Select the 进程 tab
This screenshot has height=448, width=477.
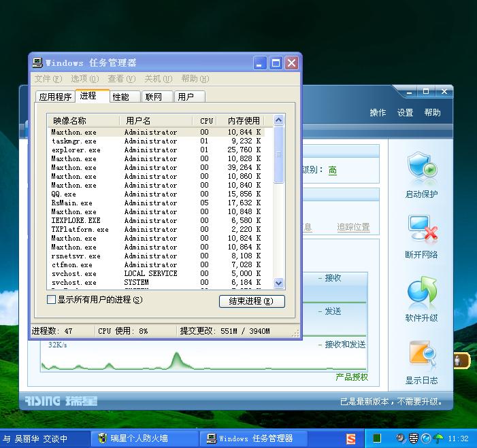coord(92,96)
